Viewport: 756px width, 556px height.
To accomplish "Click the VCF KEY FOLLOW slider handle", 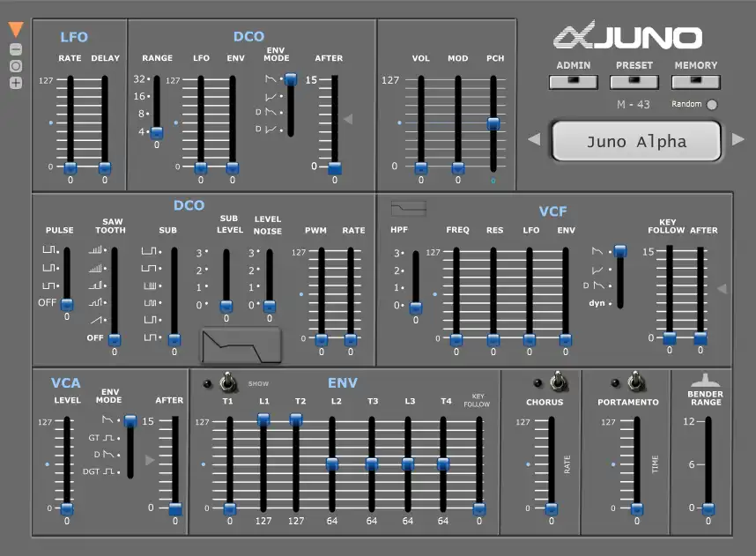I will pyautogui.click(x=670, y=338).
